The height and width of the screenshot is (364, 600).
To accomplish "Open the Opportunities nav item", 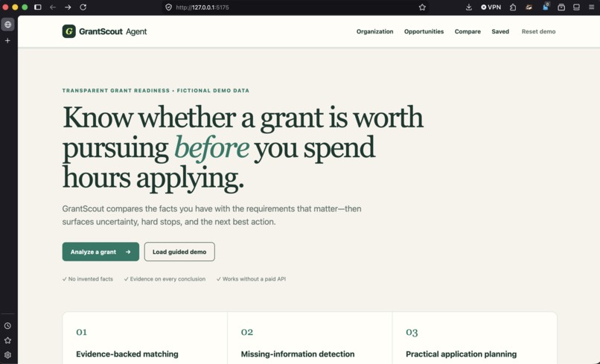I will [424, 32].
